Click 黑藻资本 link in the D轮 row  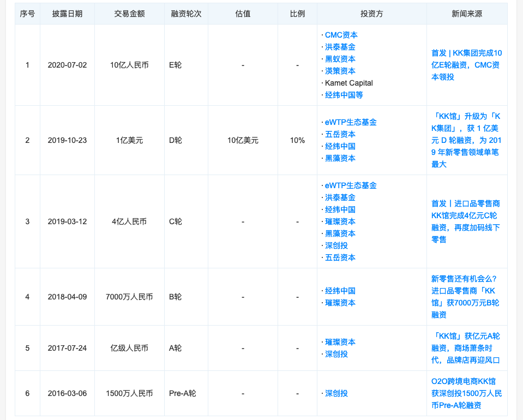tap(340, 159)
